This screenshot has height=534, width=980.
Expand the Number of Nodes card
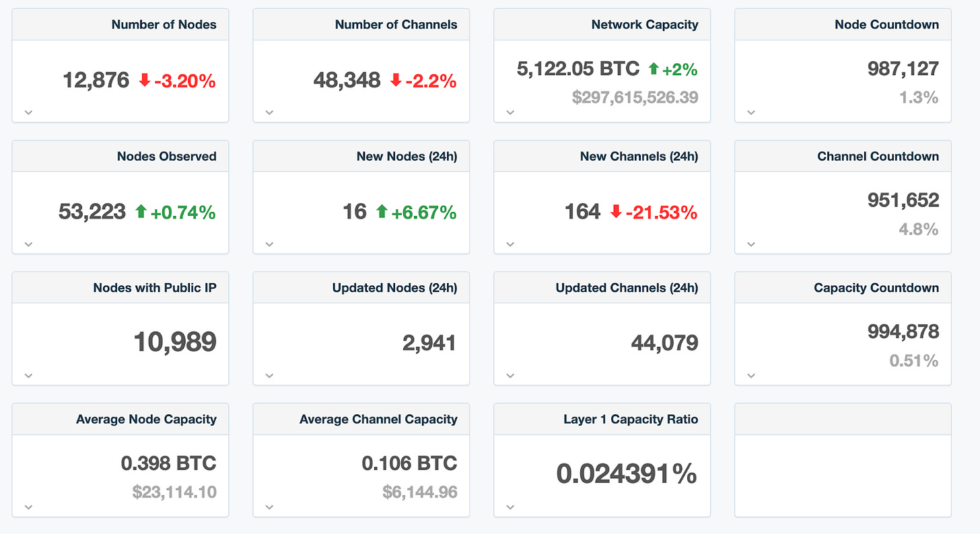pyautogui.click(x=28, y=112)
